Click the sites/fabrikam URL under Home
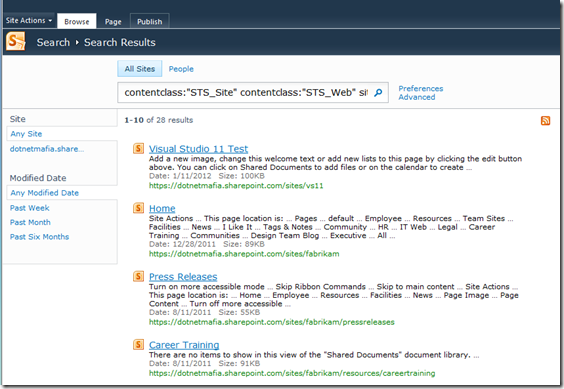 point(244,254)
